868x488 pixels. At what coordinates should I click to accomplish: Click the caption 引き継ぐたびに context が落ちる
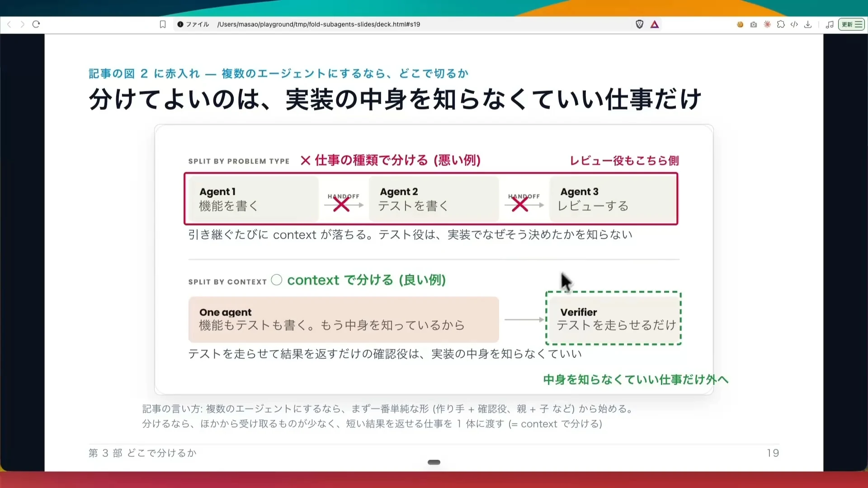click(410, 235)
